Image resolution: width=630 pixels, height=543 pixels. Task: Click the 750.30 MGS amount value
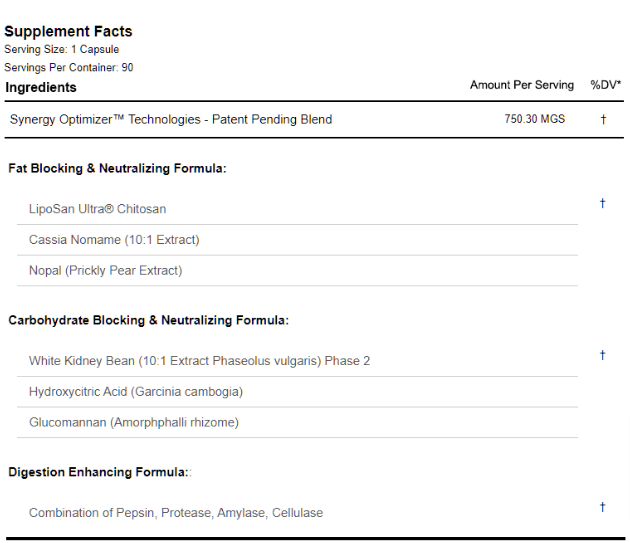coord(535,119)
